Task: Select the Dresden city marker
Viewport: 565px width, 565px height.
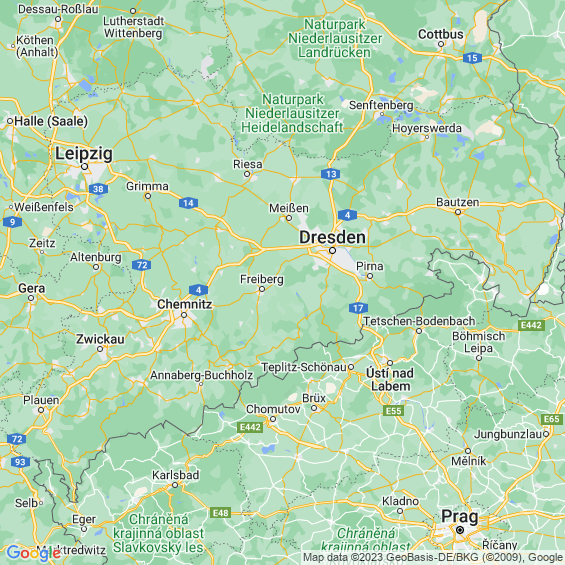Action: (x=332, y=250)
